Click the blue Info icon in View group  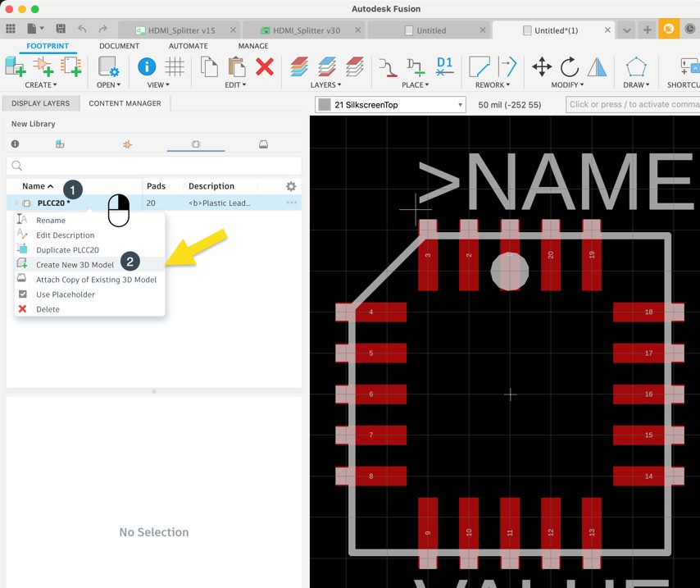(x=147, y=66)
